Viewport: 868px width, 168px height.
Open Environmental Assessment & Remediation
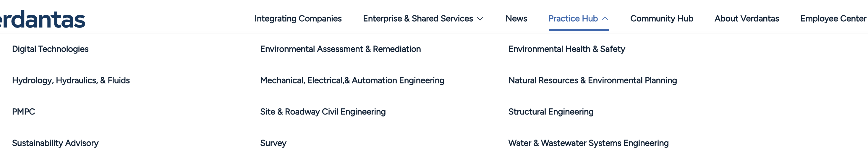pos(340,49)
